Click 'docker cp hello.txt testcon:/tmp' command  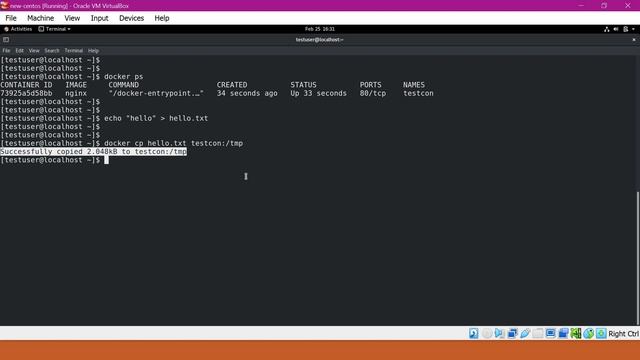pos(173,143)
